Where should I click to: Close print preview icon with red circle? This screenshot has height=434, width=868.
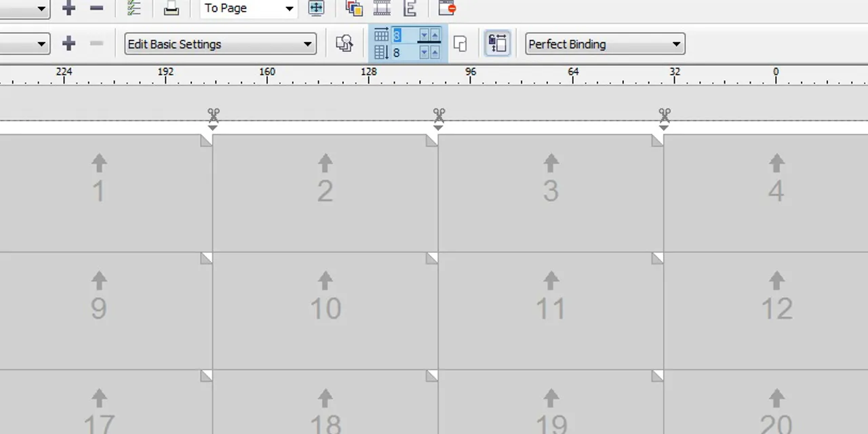(x=447, y=8)
